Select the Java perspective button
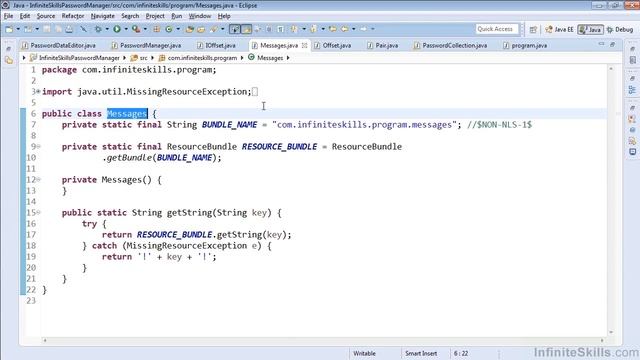640x360 pixels. click(x=590, y=30)
